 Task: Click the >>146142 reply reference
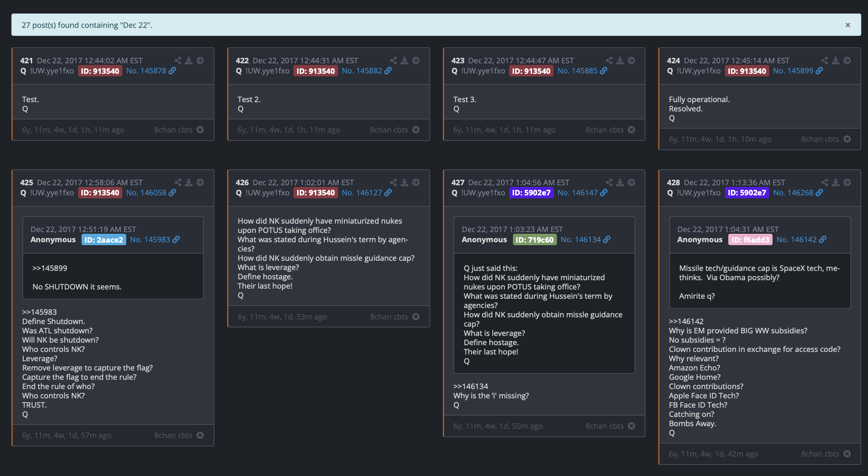[x=686, y=322]
